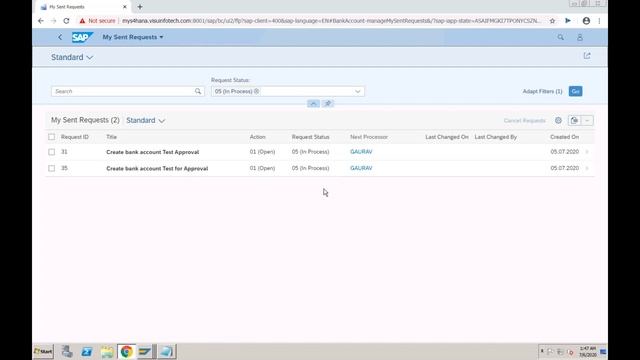Expand the Request Status dropdown arrow
Viewport: 640px width, 360px height.
[x=358, y=91]
